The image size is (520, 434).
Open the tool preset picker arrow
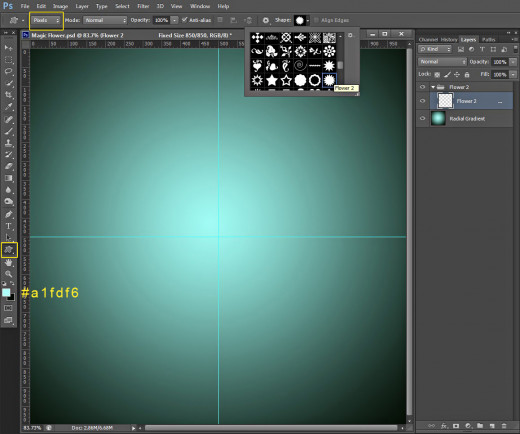(23, 20)
